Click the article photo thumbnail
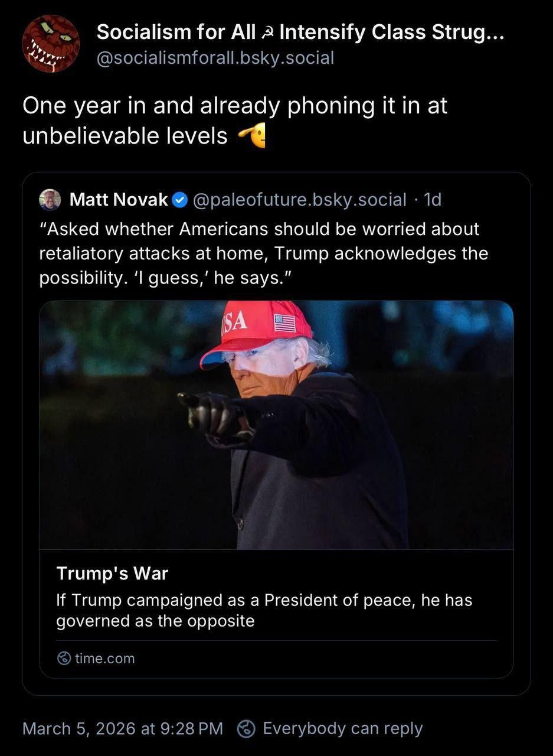 click(x=276, y=425)
